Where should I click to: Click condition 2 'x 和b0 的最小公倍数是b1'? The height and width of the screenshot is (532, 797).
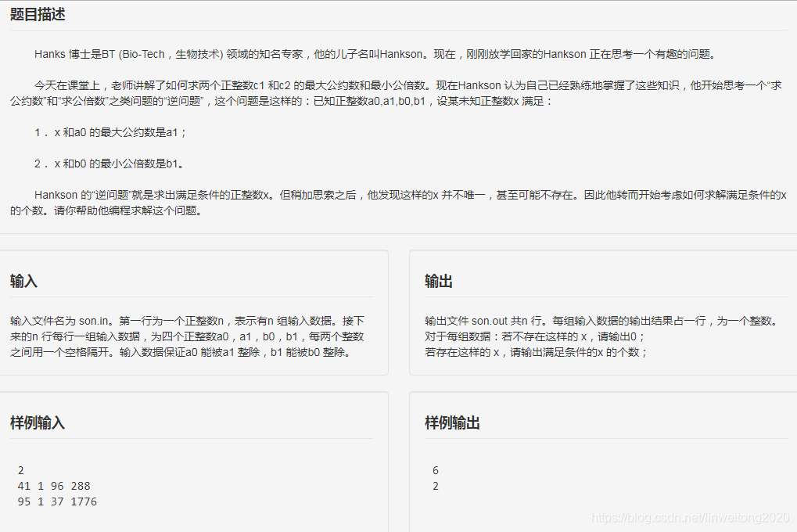tap(109, 164)
